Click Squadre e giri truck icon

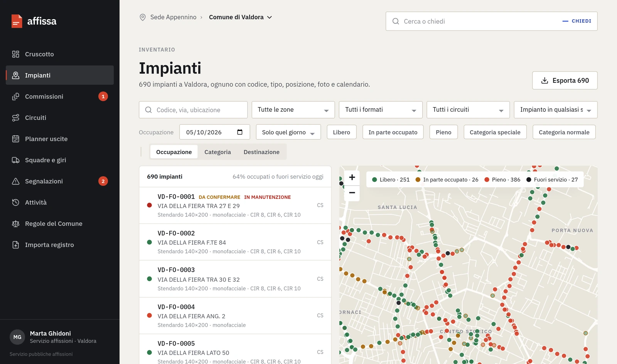click(x=15, y=160)
